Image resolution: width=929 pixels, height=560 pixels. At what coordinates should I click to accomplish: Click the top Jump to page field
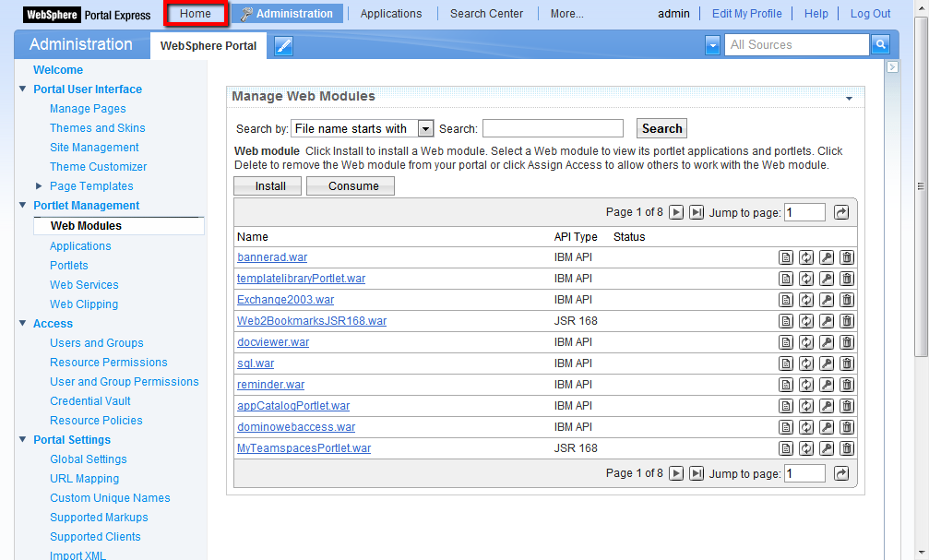(x=804, y=212)
